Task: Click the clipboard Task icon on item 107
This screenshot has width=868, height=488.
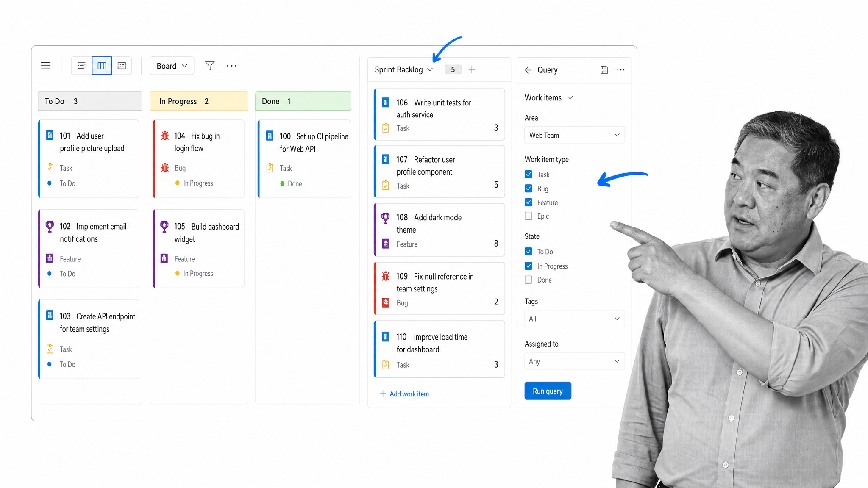Action: pos(386,186)
